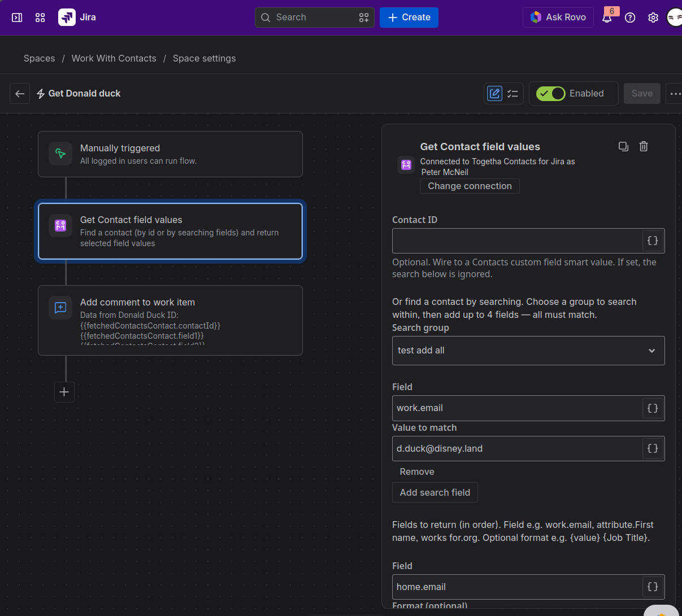Focus the Jira search box
The height and width of the screenshot is (616, 682).
tap(315, 18)
